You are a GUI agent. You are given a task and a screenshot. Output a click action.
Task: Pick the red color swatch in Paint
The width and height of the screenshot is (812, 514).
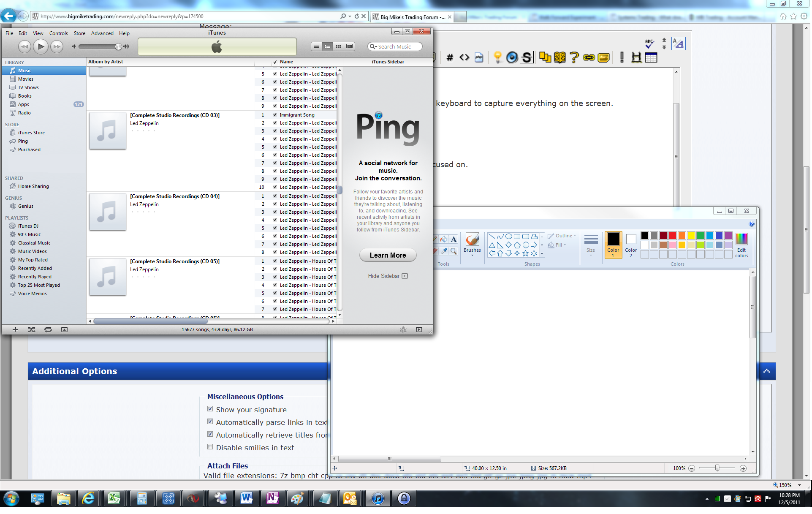(x=673, y=236)
